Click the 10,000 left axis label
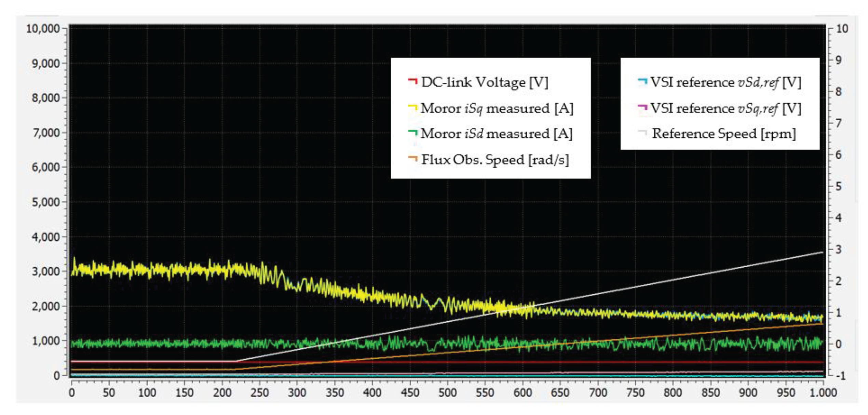This screenshot has width=868, height=415. point(43,29)
